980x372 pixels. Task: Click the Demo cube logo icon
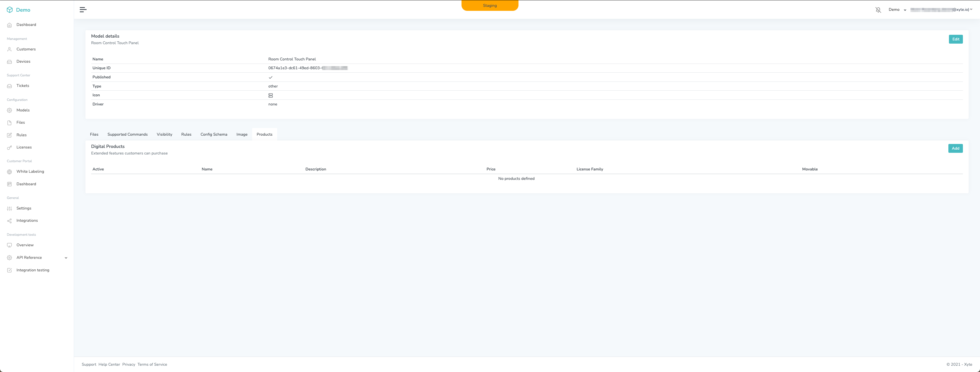click(x=9, y=10)
